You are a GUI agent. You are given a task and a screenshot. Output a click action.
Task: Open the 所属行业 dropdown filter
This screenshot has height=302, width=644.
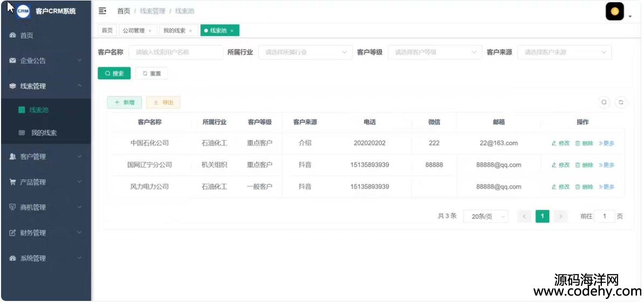[304, 52]
